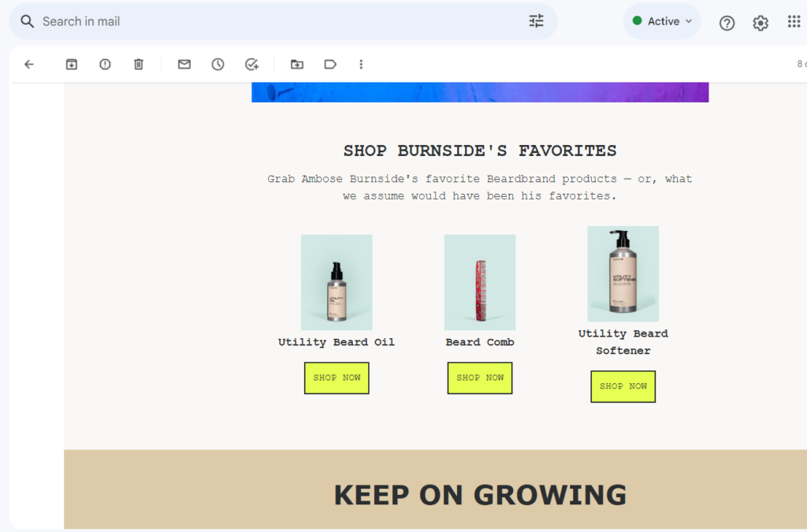Open the Utility Beard Softener product image
The height and width of the screenshot is (532, 807).
click(x=623, y=273)
